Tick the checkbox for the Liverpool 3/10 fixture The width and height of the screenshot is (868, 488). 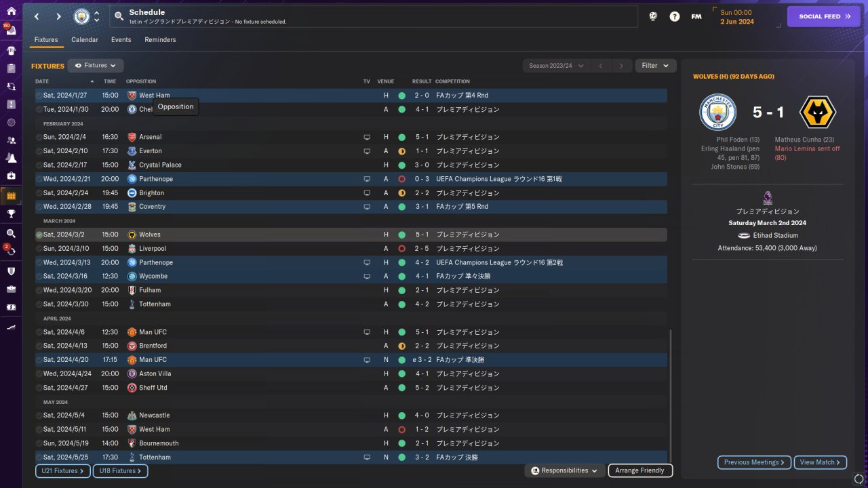click(39, 249)
